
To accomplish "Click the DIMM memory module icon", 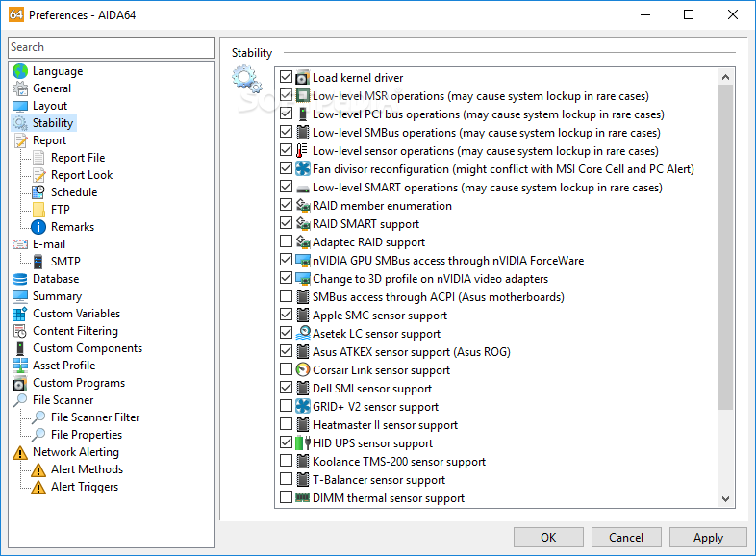I will pos(303,497).
